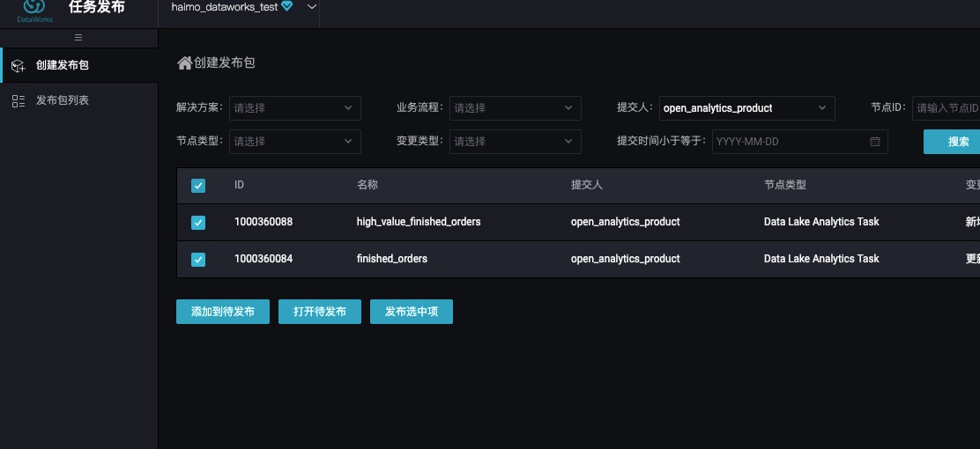Click the 节点ID input field
980x449 pixels.
pyautogui.click(x=947, y=108)
